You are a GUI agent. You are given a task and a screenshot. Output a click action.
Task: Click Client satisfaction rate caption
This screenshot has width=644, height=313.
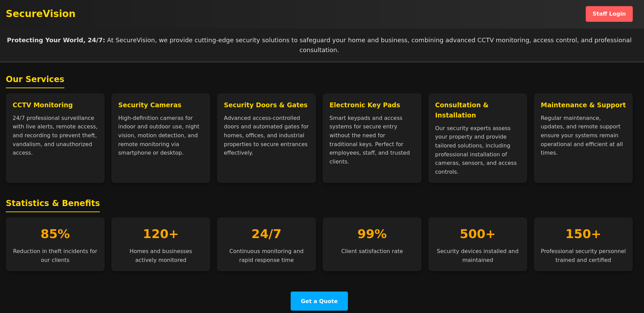click(372, 251)
